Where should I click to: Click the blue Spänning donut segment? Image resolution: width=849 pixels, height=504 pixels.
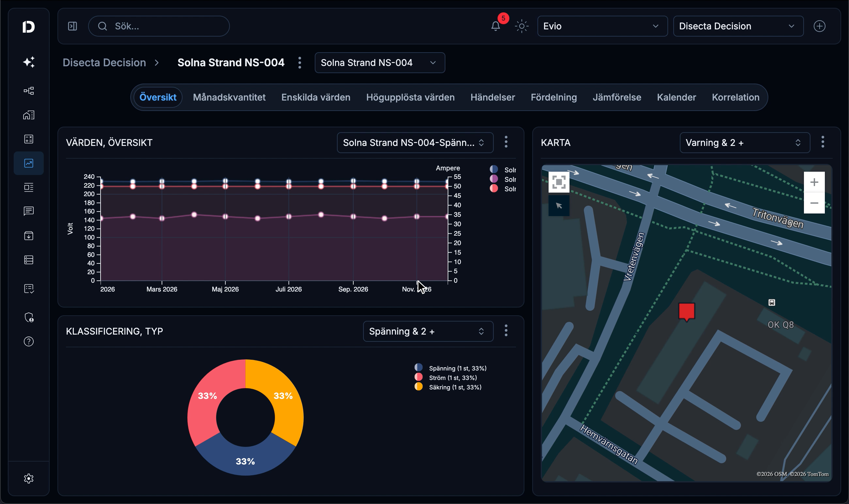tap(245, 461)
